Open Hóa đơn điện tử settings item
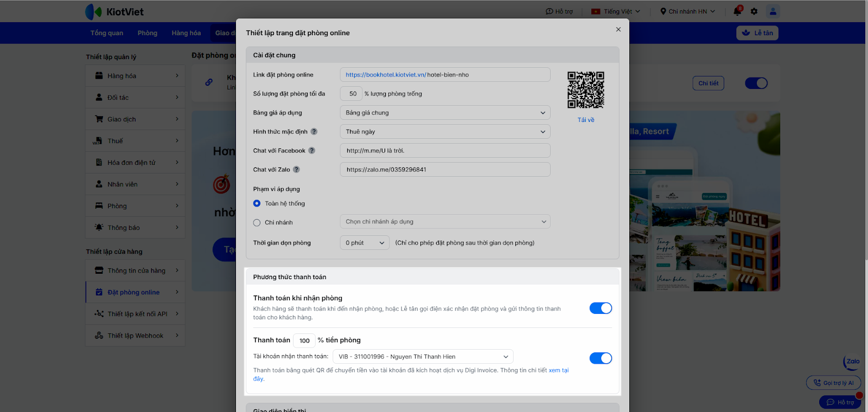 (135, 163)
